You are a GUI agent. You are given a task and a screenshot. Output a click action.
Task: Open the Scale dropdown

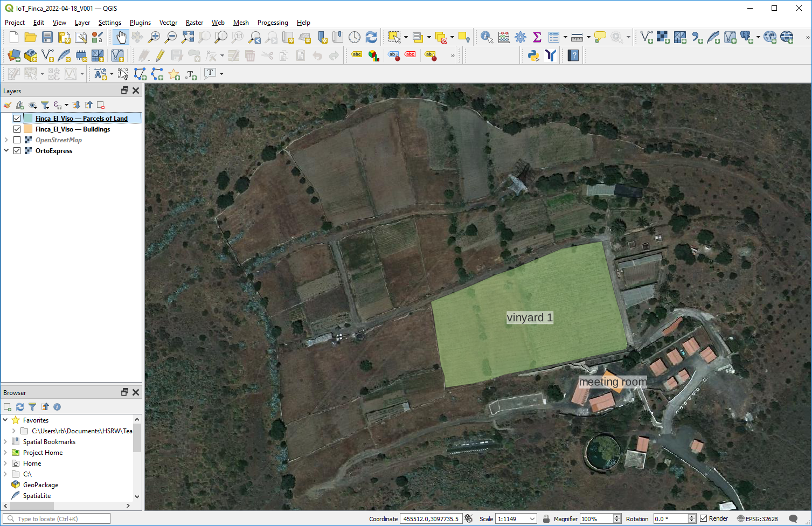coord(532,519)
